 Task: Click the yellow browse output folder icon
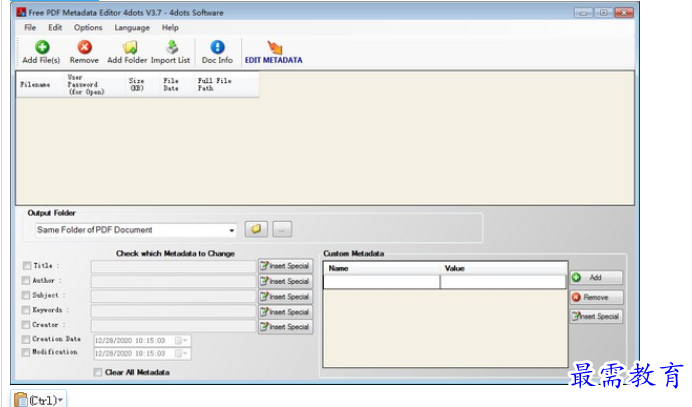(256, 229)
